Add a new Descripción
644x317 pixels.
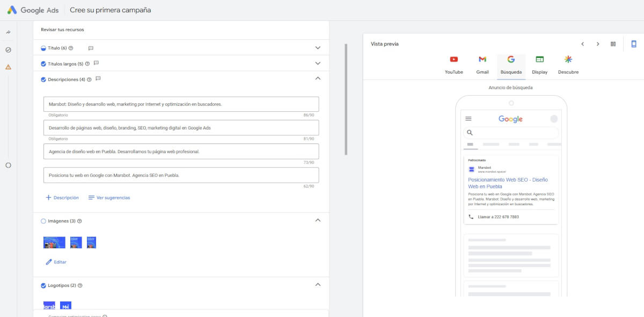pyautogui.click(x=62, y=198)
